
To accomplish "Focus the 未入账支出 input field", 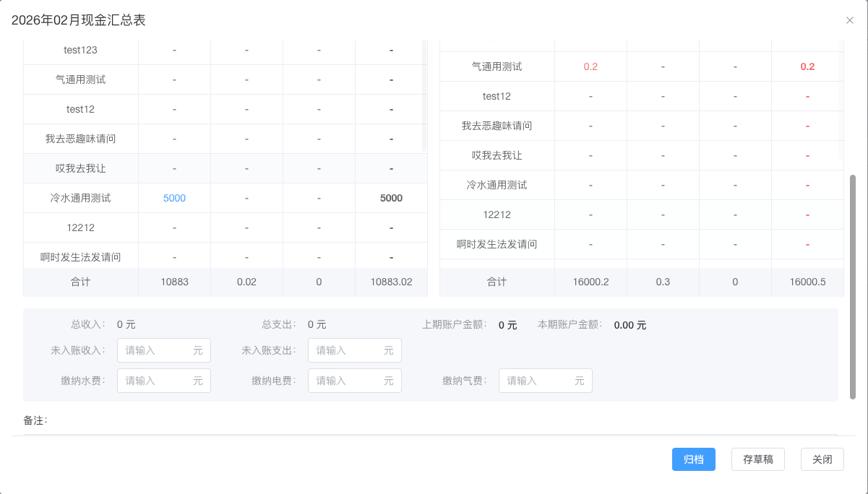I will [x=355, y=350].
